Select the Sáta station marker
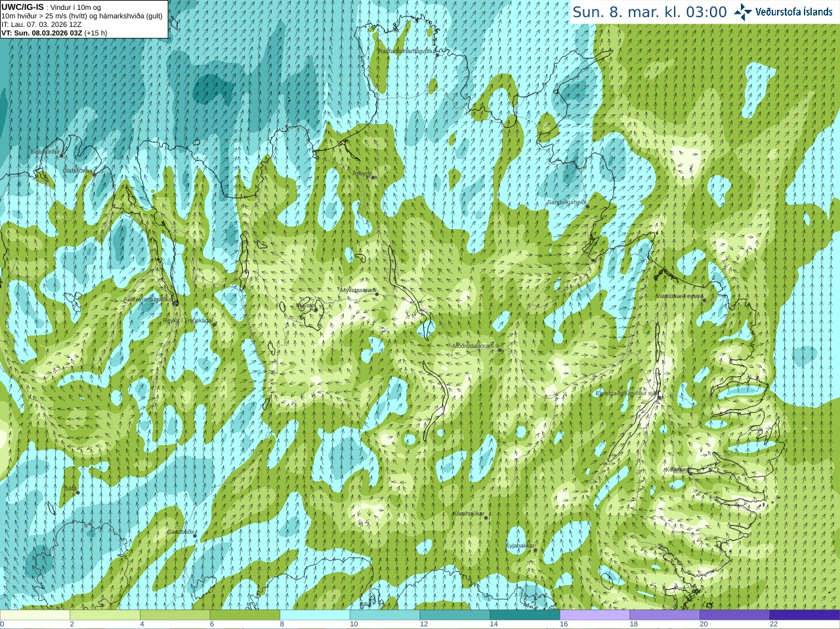 coord(77,492)
